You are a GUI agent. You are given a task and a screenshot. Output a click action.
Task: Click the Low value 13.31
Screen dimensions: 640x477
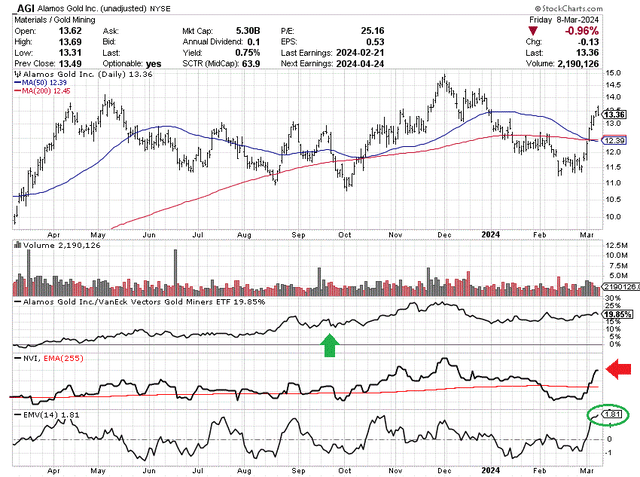(x=70, y=53)
